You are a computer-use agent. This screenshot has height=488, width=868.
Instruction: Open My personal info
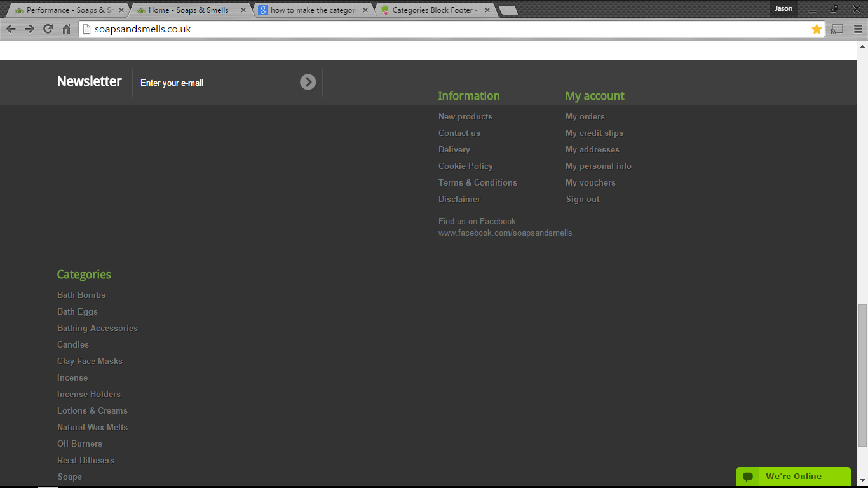pyautogui.click(x=599, y=166)
